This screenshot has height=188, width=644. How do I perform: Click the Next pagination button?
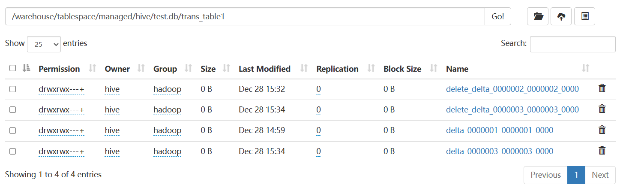600,175
